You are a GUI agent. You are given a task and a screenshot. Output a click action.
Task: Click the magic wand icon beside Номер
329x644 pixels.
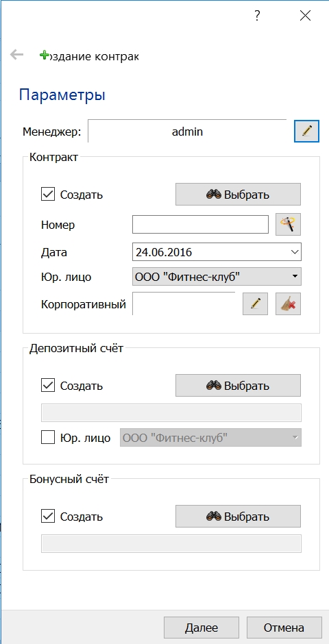288,224
